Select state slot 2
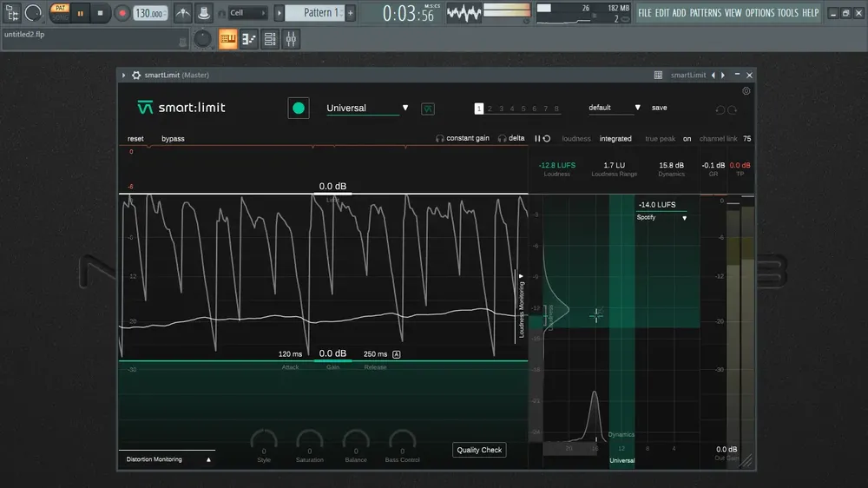 click(x=490, y=109)
